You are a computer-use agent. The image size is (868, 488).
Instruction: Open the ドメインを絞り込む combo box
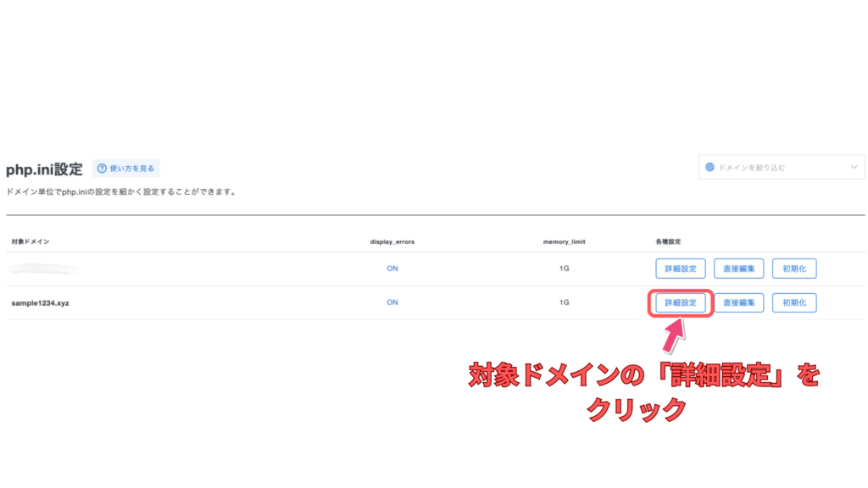[x=781, y=168]
